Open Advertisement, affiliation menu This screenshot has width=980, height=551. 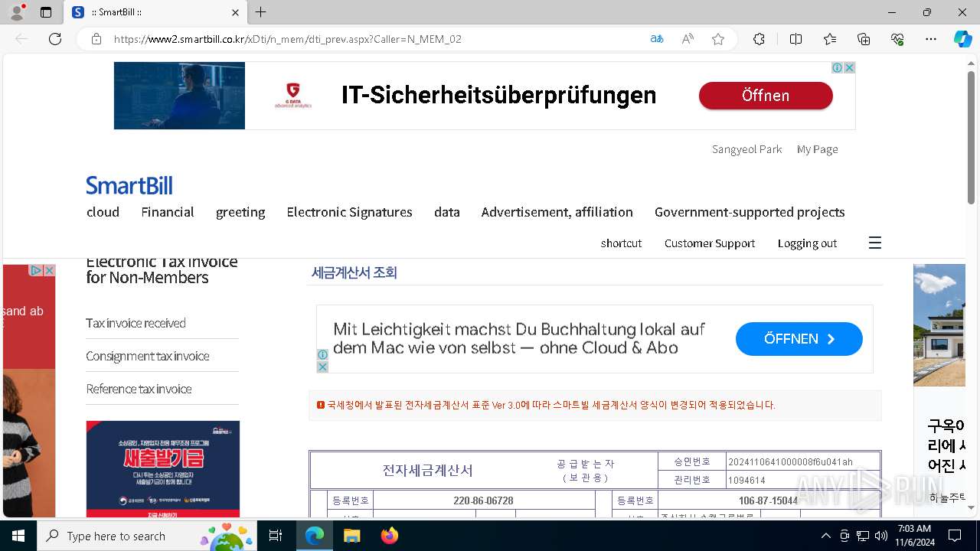(x=557, y=212)
